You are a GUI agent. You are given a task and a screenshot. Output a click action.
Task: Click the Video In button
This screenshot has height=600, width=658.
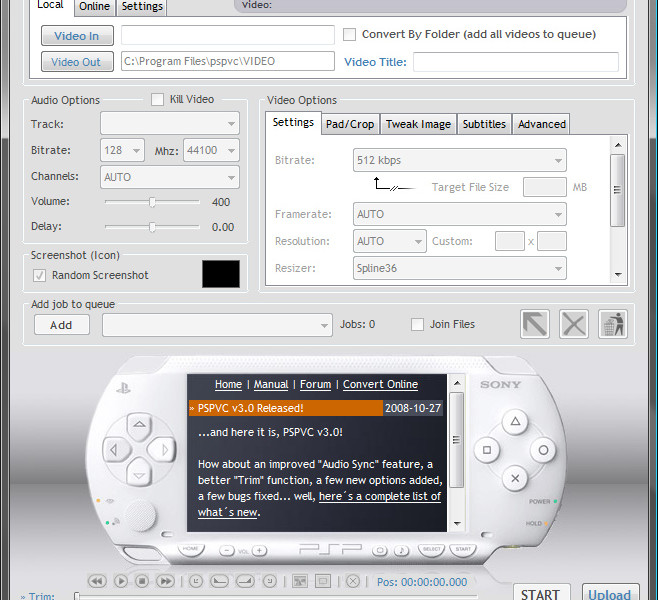click(77, 36)
